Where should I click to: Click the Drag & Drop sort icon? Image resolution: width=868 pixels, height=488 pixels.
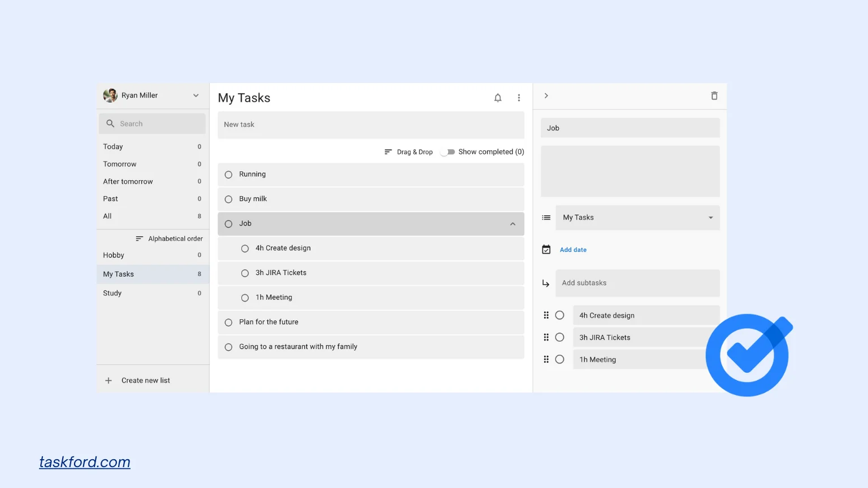pyautogui.click(x=388, y=152)
